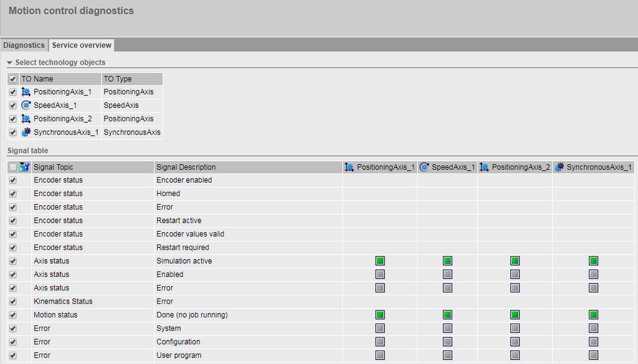The height and width of the screenshot is (364, 638).
Task: Select the Service overview tab
Action: point(82,45)
